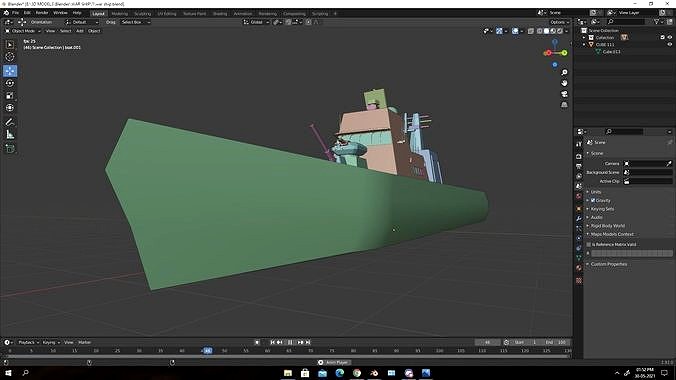Switch to the Modeling workspace tab
676x380 pixels.
[x=119, y=14]
